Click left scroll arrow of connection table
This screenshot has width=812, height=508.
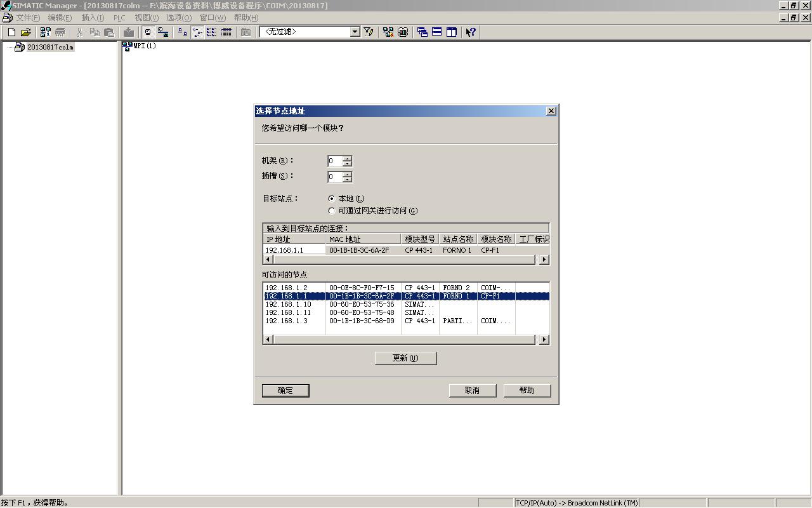point(268,260)
